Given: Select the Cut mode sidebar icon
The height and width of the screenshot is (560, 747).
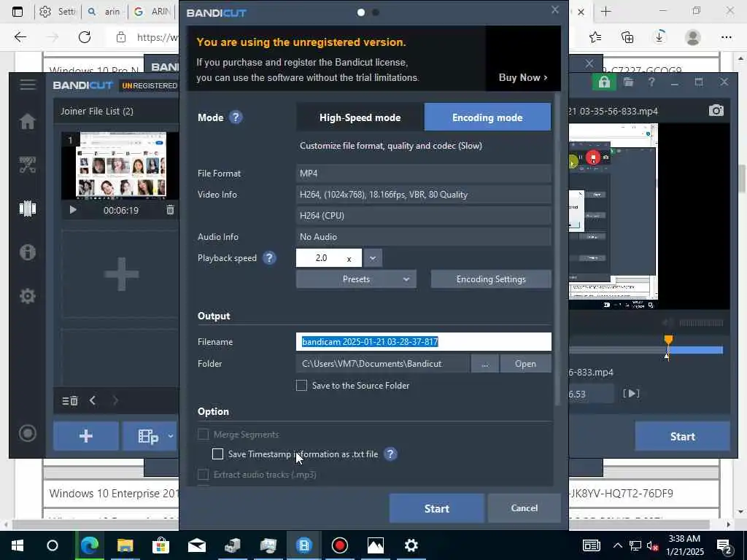Looking at the screenshot, I should [x=28, y=164].
